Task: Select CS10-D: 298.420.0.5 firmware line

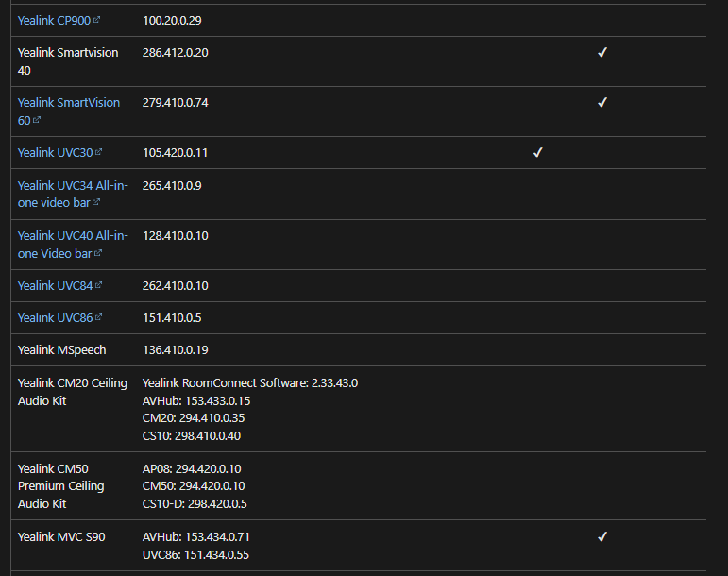Action: pos(195,504)
